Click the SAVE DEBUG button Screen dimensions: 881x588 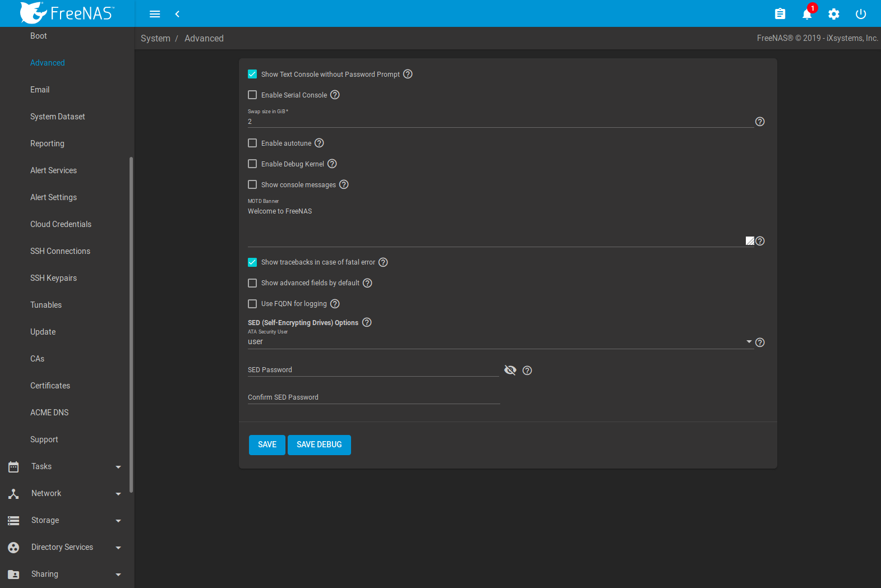319,445
